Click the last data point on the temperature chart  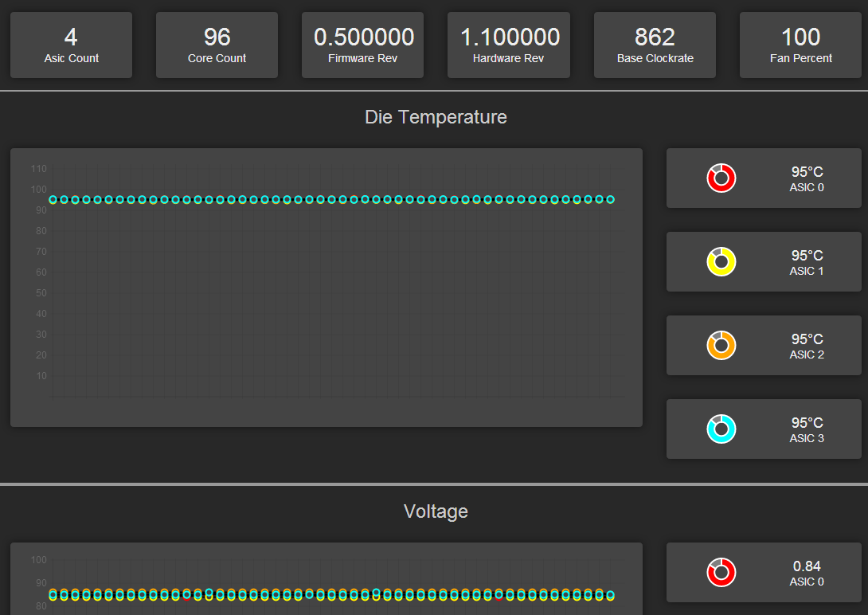point(610,199)
